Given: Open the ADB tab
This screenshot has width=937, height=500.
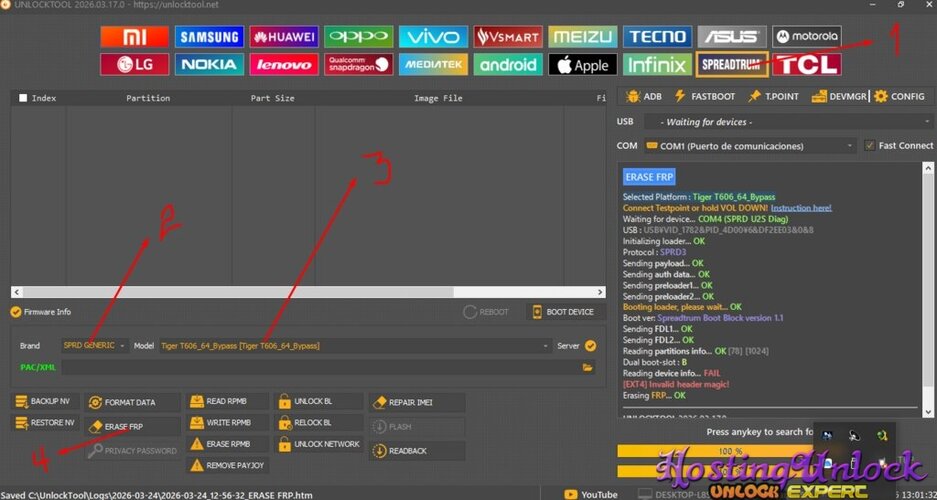Looking at the screenshot, I should tap(644, 96).
